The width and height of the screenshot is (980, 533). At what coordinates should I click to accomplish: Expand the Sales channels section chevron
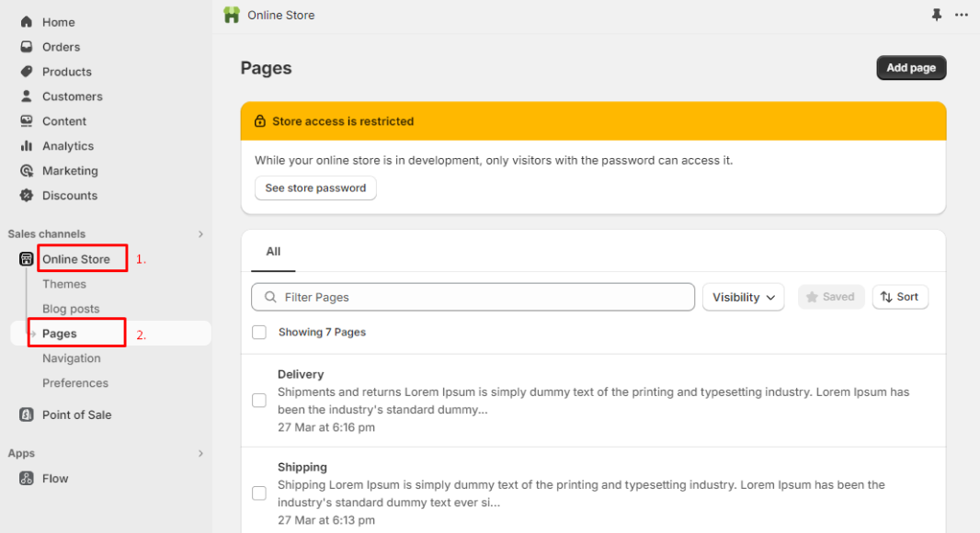(200, 233)
